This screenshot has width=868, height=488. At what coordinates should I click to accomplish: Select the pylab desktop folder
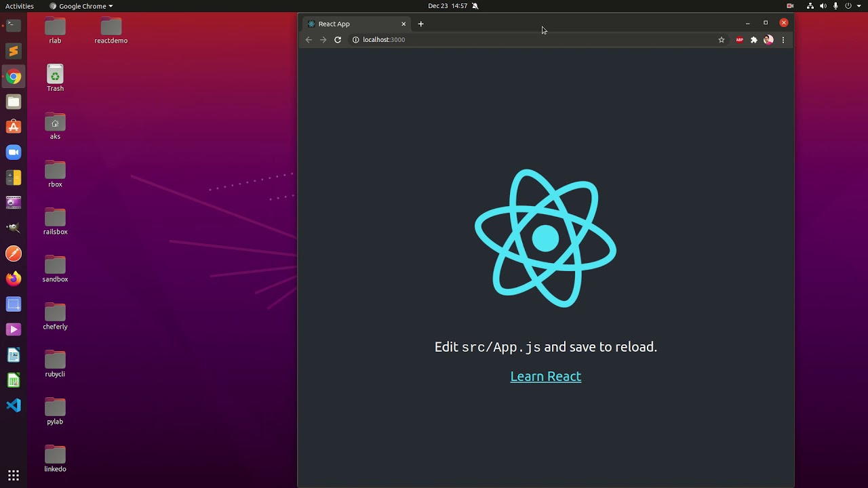tap(55, 411)
